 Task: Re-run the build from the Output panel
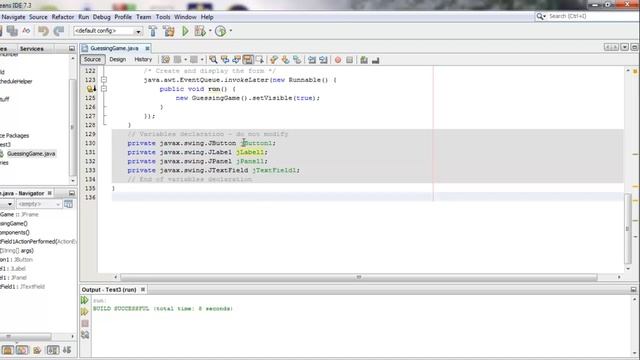click(x=84, y=300)
